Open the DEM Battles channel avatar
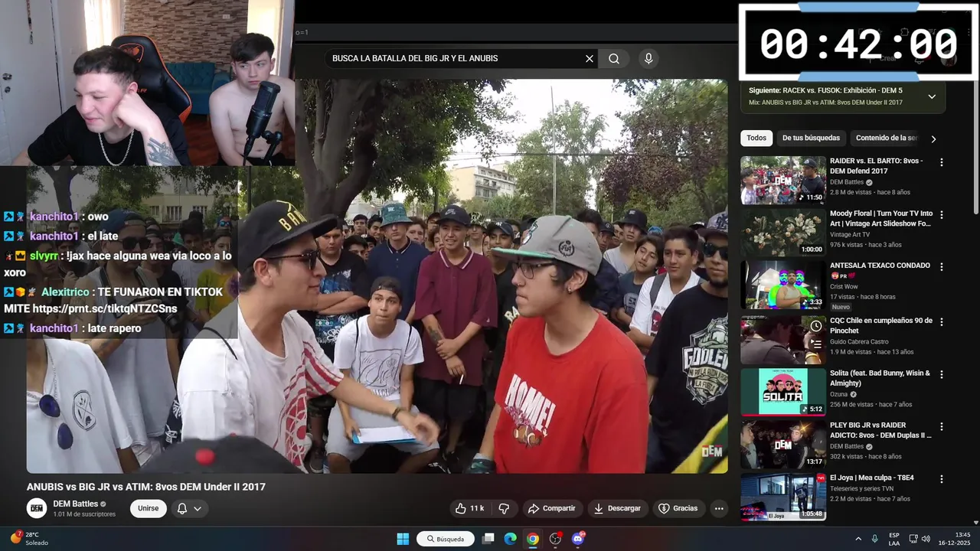This screenshot has width=980, height=551. pyautogui.click(x=37, y=508)
